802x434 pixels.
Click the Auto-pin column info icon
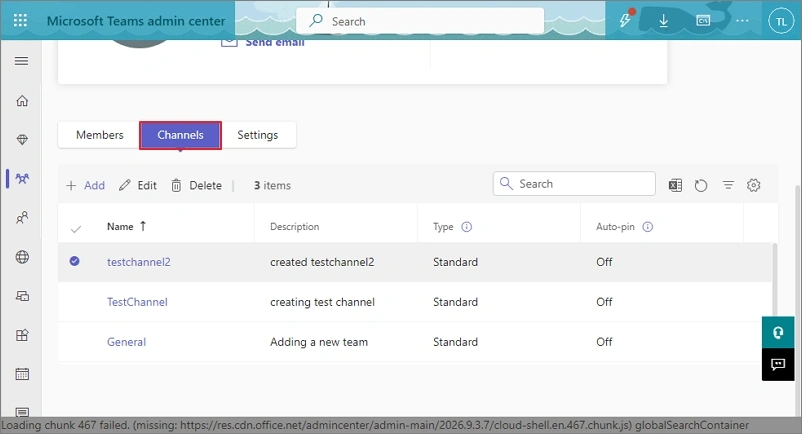point(648,226)
